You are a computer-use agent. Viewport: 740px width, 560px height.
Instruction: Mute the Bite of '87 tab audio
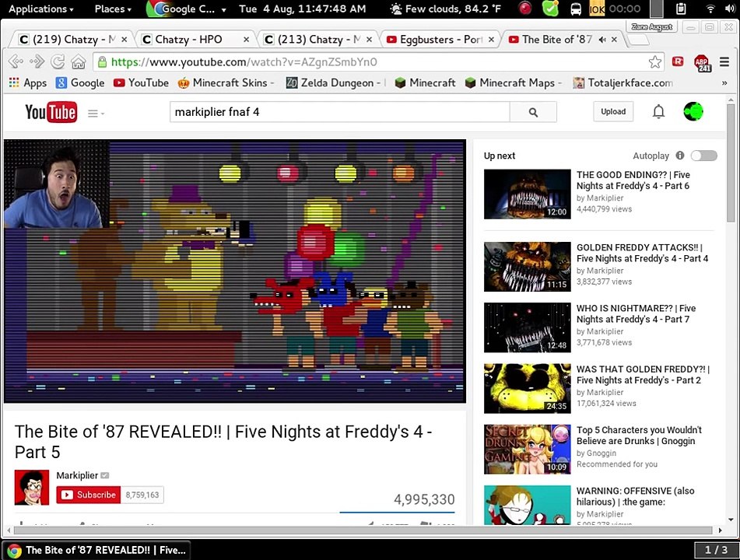[x=602, y=40]
